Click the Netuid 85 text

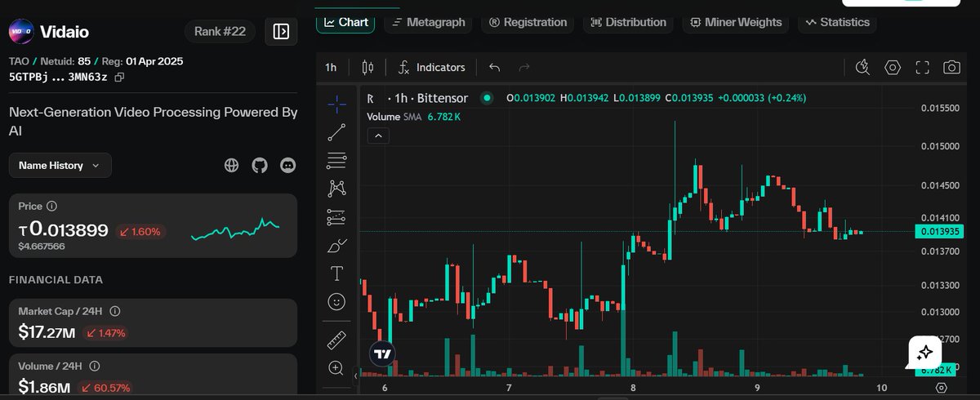tap(67, 61)
